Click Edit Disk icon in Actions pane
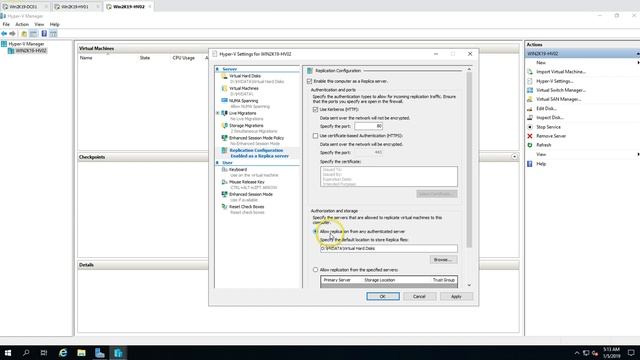Viewport: 640px width, 360px height. [530, 109]
